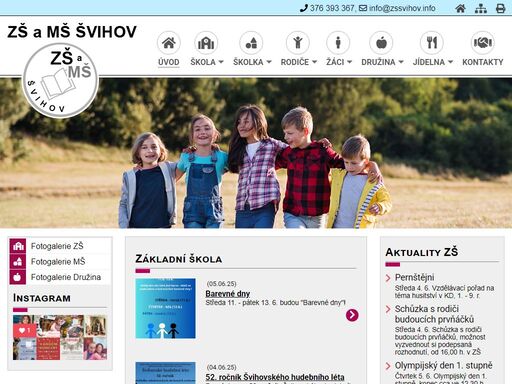
Task: Click the Základní škola section heading
Action: pyautogui.click(x=179, y=259)
